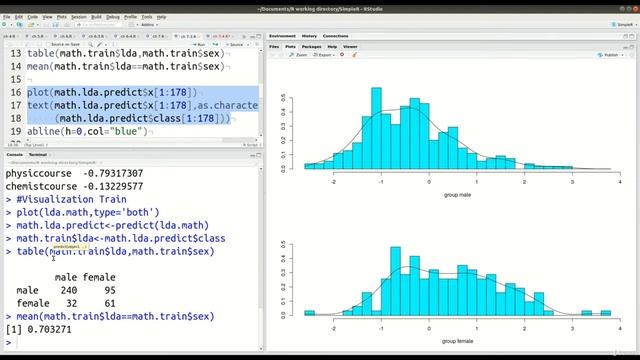Switch to the Files tab
The width and height of the screenshot is (640, 360).
(x=274, y=47)
